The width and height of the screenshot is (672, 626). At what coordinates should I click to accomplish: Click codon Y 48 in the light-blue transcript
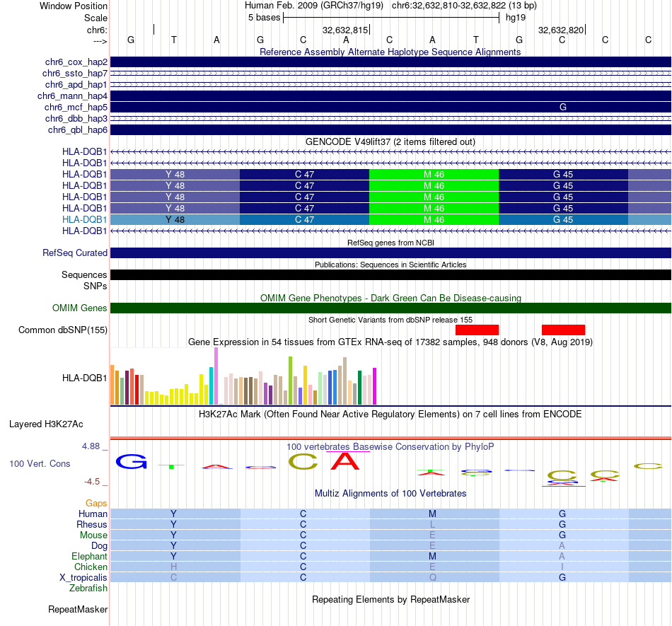(175, 219)
